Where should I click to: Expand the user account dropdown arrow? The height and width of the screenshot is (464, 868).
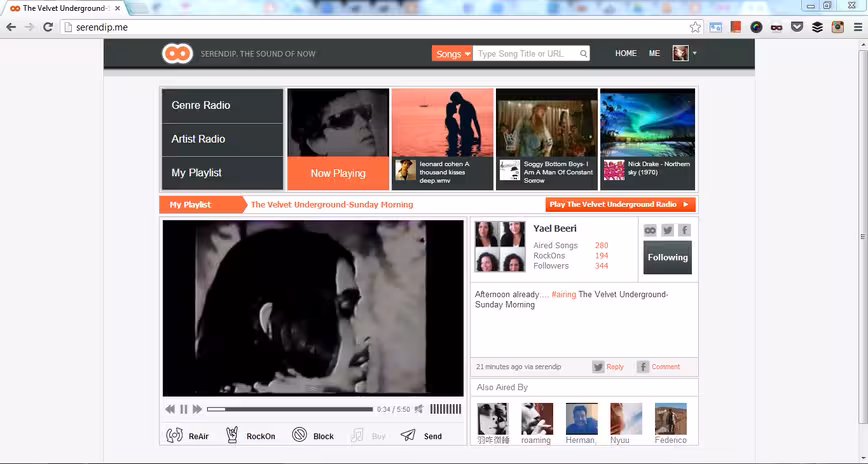point(695,53)
